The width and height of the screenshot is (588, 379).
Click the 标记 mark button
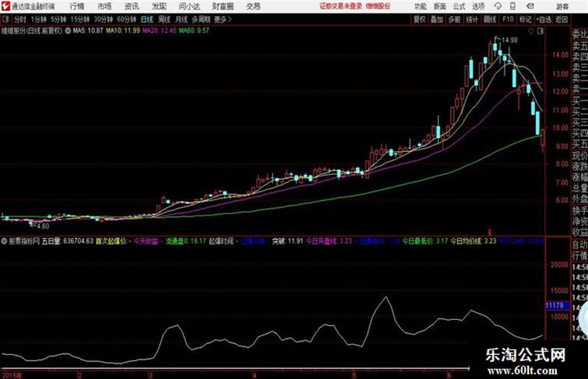pyautogui.click(x=525, y=19)
